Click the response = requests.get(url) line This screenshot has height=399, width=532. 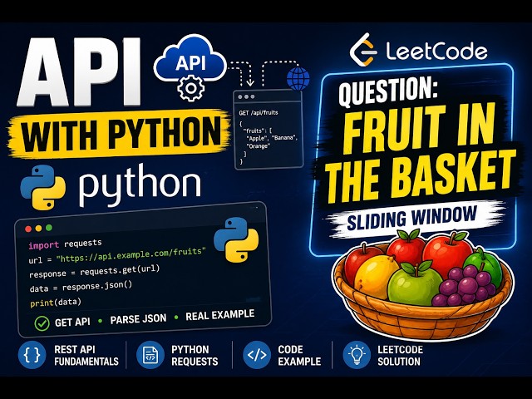(x=94, y=272)
